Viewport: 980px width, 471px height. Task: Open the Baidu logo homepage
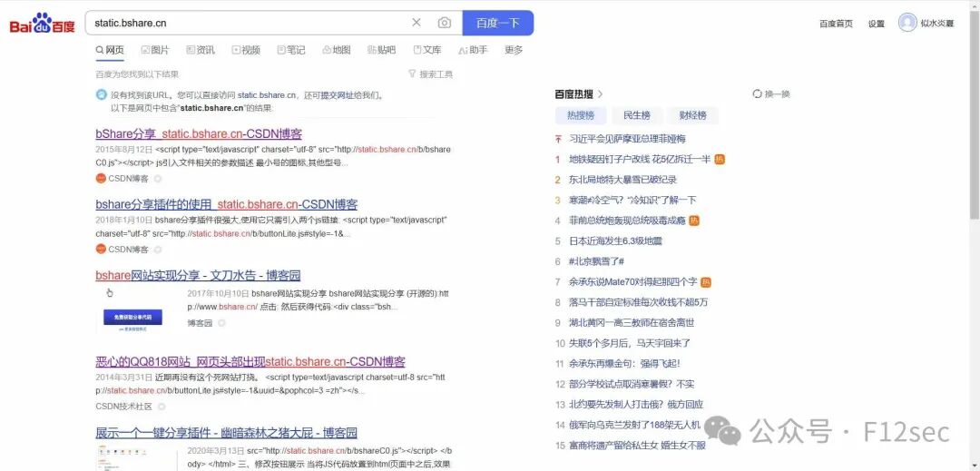pos(42,23)
